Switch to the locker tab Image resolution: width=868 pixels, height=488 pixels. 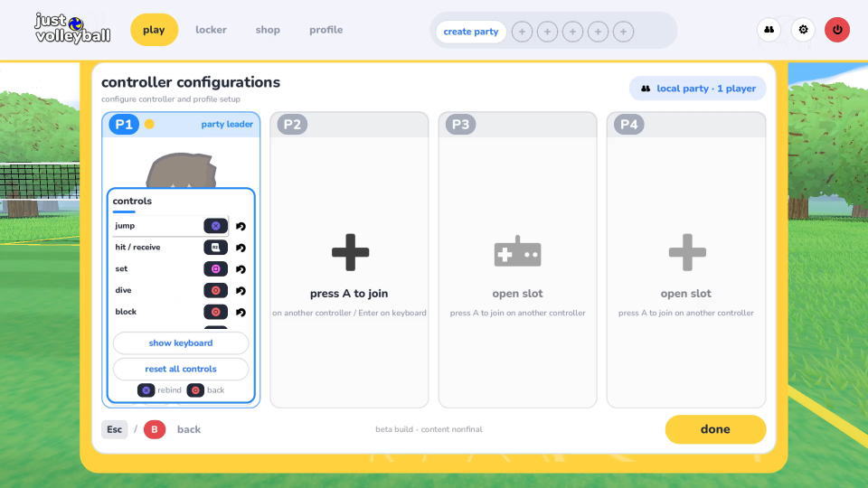[211, 30]
